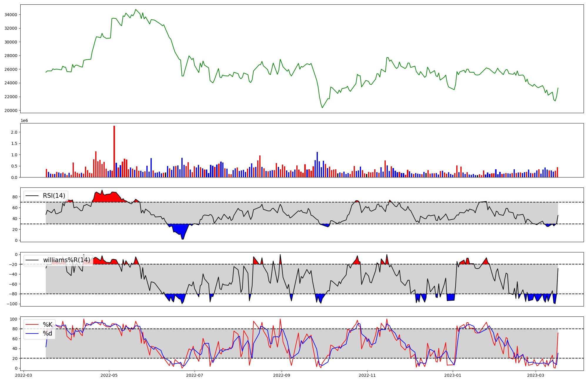Select the tallest red volume bar
This screenshot has height=382, width=588.
[114, 151]
